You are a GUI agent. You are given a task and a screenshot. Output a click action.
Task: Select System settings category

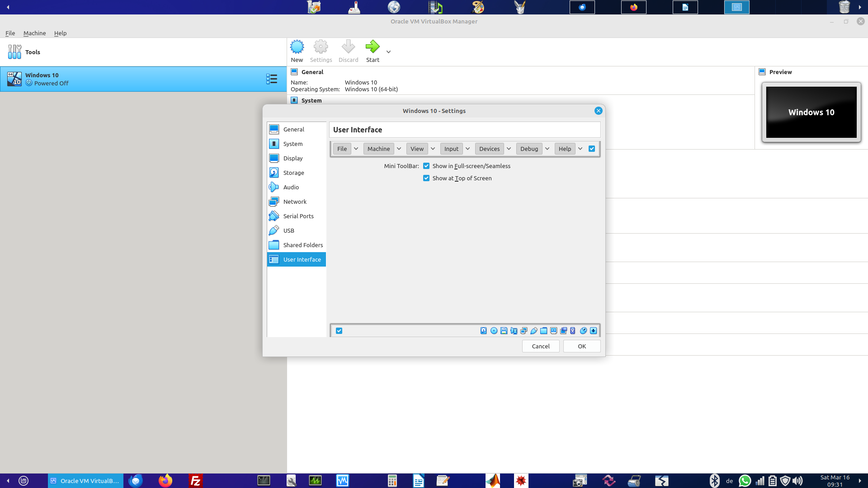(x=297, y=144)
